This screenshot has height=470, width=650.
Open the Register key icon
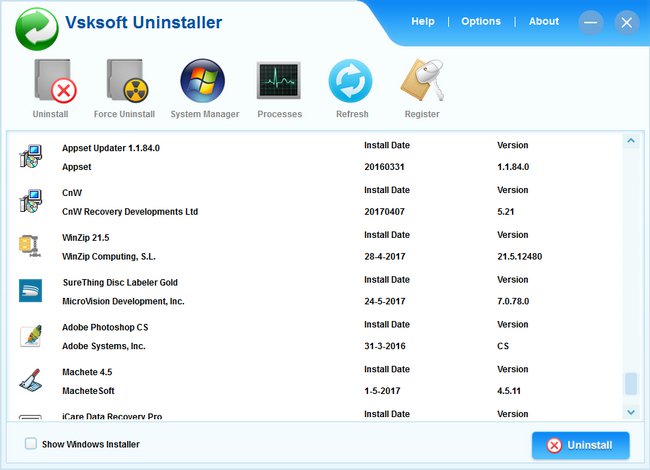421,83
